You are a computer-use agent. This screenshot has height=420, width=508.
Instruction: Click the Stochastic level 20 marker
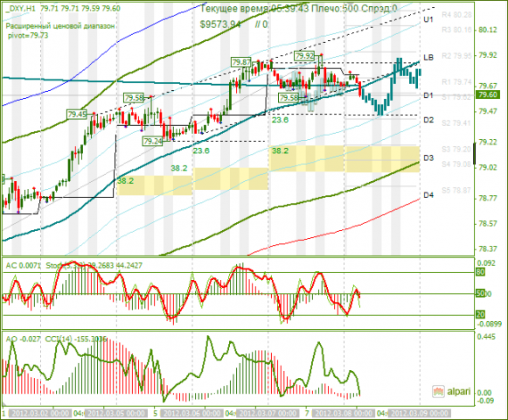point(481,314)
